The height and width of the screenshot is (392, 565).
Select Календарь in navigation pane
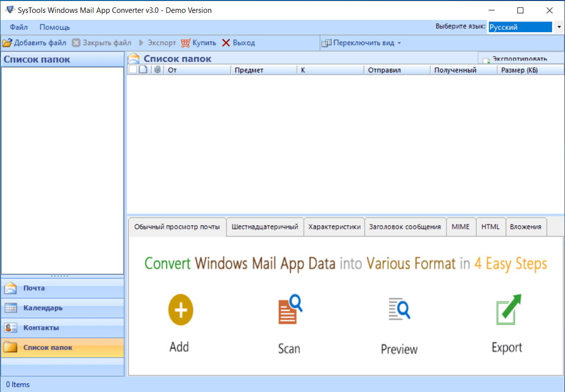coord(63,308)
